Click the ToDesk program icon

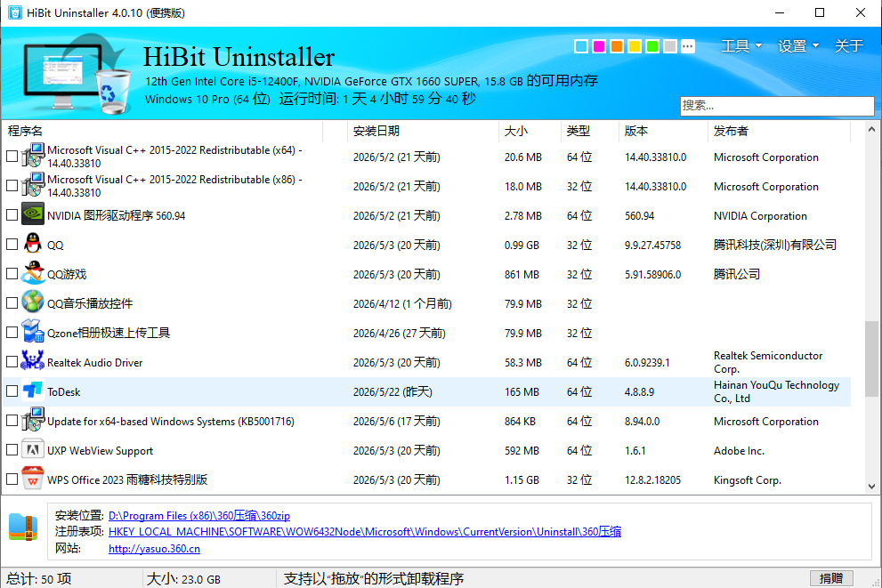[33, 391]
